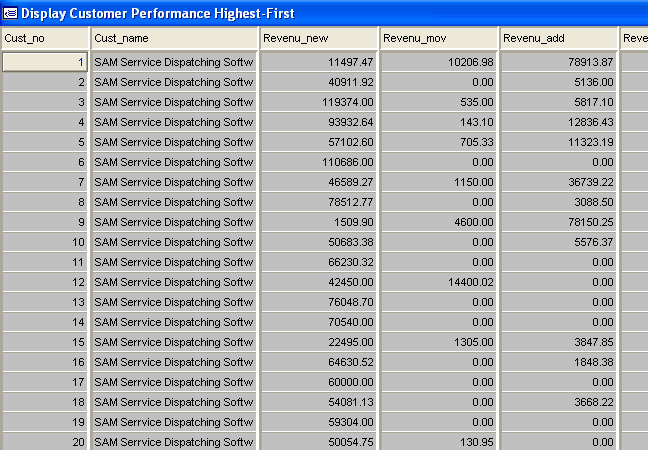This screenshot has height=450, width=648.
Task: Click the customer name in row 1
Action: coord(174,62)
